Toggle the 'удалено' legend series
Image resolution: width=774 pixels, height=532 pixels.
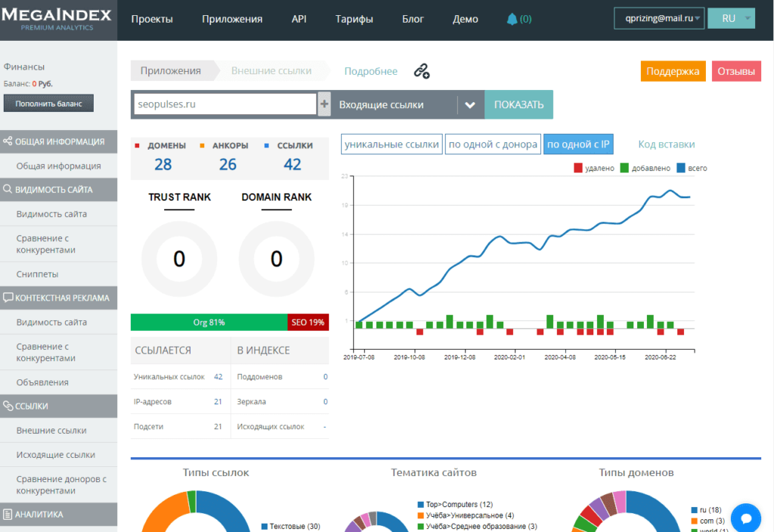pyautogui.click(x=594, y=169)
